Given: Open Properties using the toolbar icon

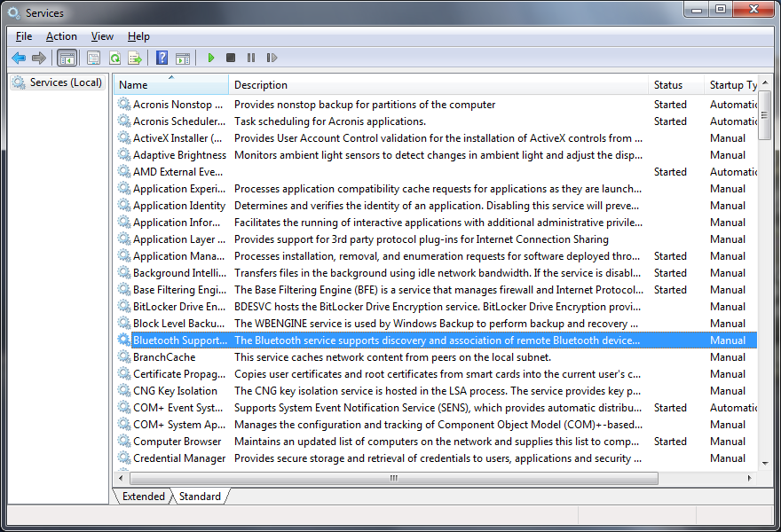Looking at the screenshot, I should tap(93, 58).
